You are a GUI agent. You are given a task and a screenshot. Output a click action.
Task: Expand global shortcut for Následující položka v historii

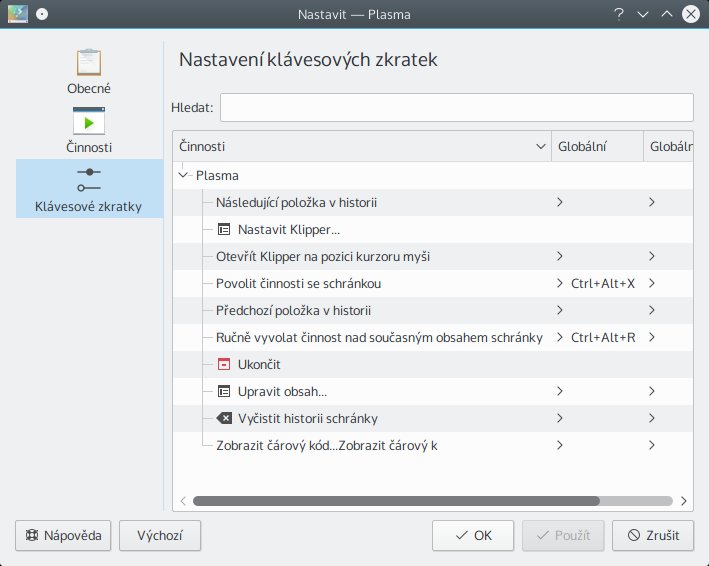point(560,202)
